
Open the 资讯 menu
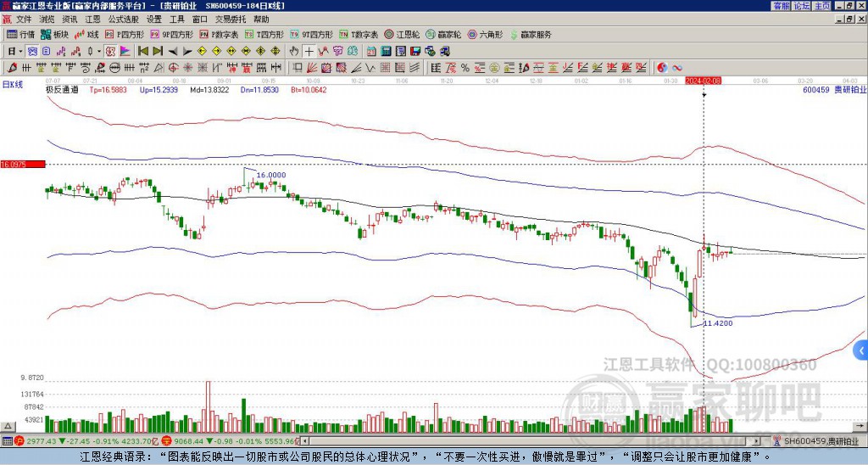70,20
